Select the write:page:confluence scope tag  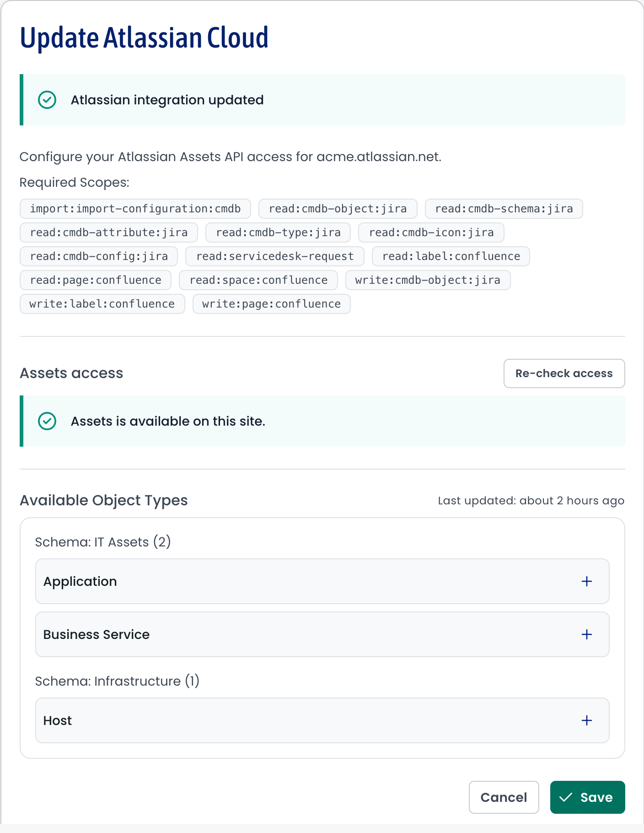tap(271, 304)
